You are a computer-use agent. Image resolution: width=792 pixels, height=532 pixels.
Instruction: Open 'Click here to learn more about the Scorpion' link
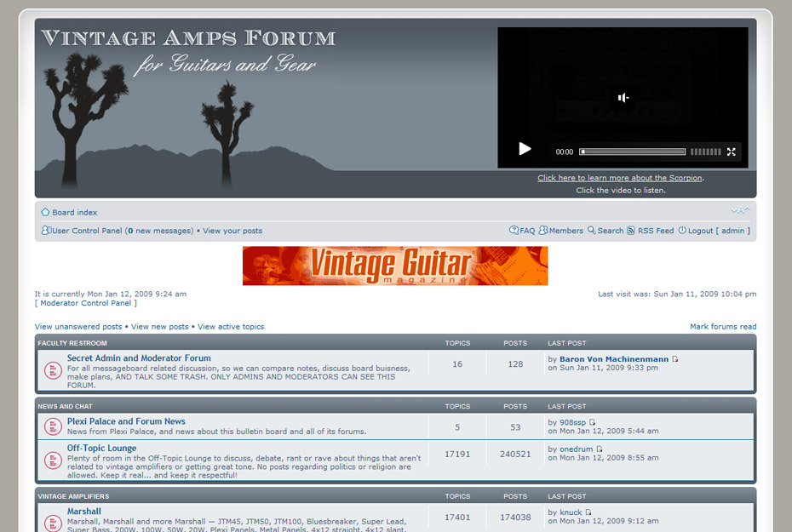point(620,178)
